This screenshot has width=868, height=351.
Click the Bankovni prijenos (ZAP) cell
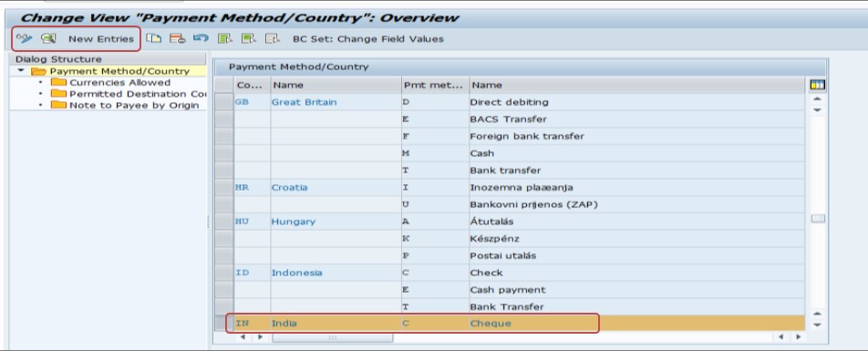(636, 205)
